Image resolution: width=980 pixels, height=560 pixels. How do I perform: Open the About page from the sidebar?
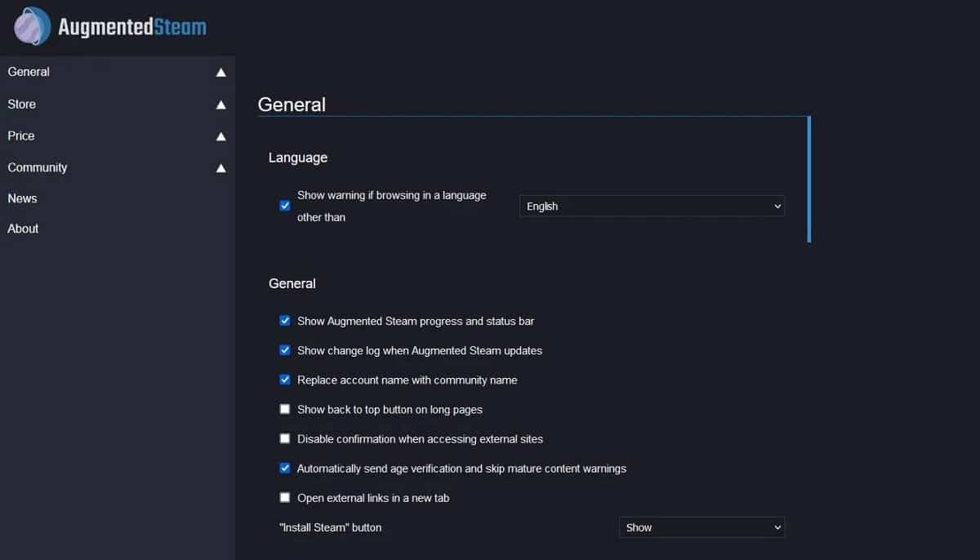pos(22,229)
